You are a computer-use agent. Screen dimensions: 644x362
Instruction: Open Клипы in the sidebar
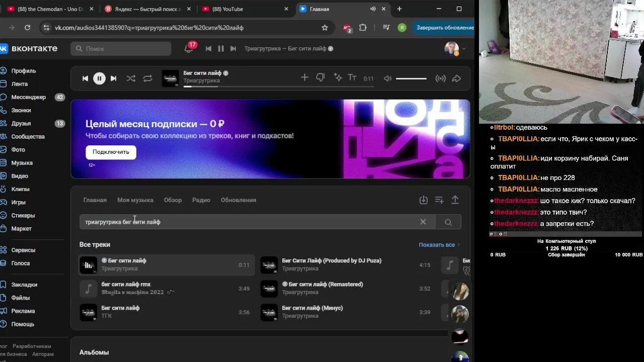tap(21, 189)
